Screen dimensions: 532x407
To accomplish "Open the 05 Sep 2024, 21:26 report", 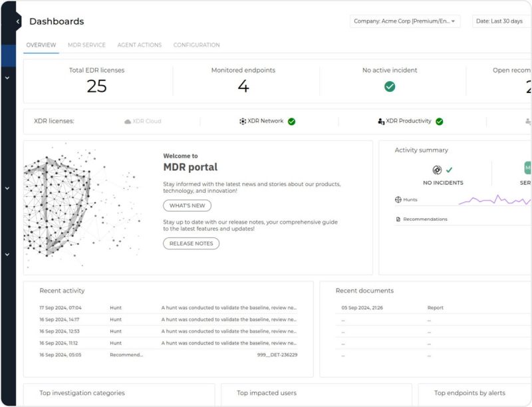I will pos(434,308).
